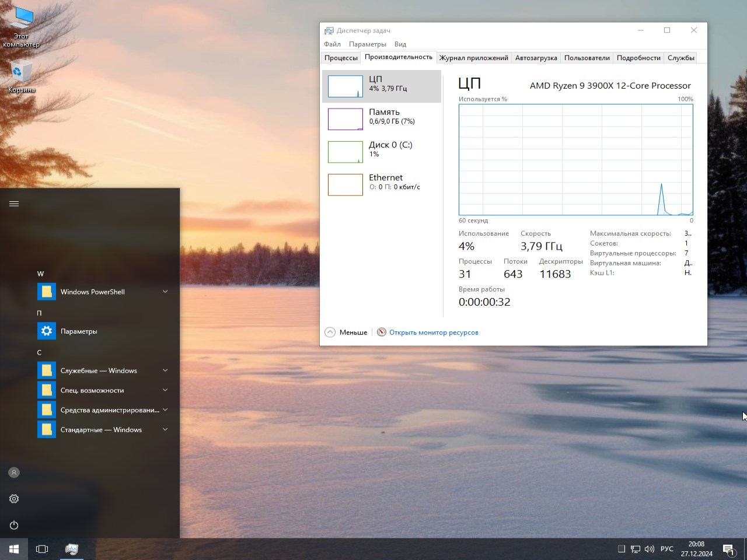Jump via letter W header in Start list
This screenshot has width=747, height=560.
tap(40, 274)
